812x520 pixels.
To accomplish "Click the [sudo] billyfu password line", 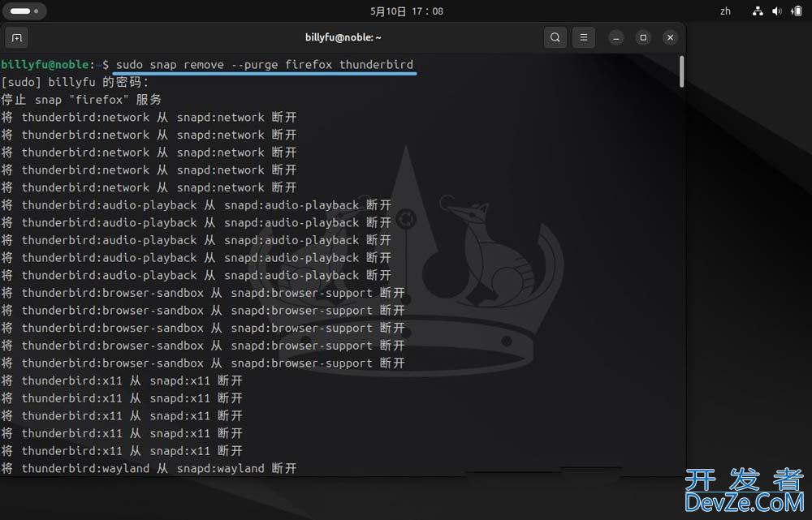I will 75,82.
